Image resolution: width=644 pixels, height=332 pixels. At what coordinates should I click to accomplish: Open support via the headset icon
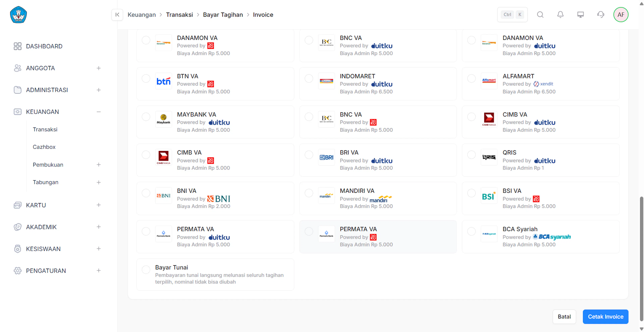pos(601,15)
